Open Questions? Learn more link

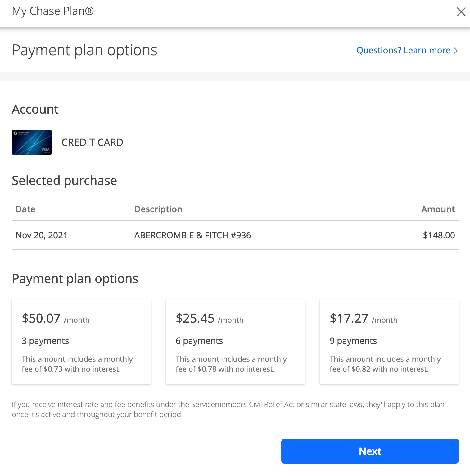[x=407, y=50]
